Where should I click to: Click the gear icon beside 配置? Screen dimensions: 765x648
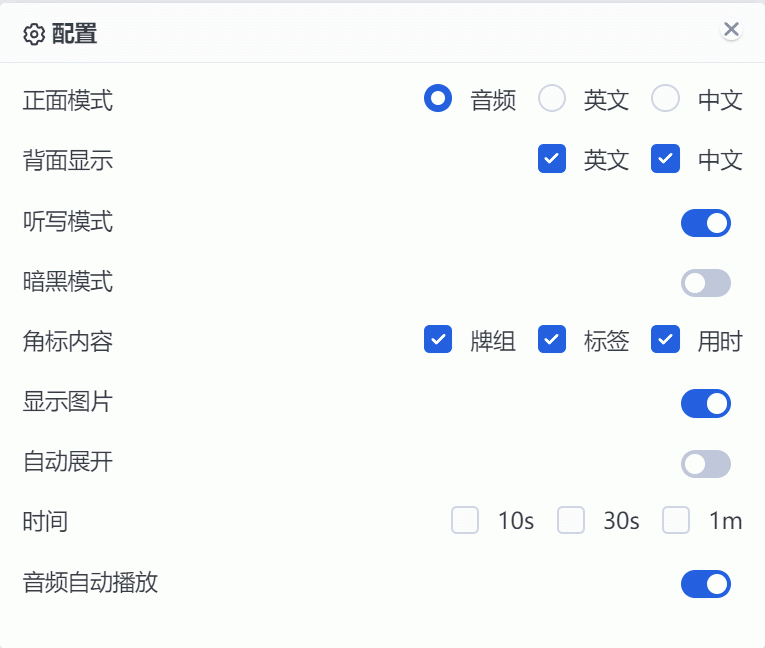[34, 35]
